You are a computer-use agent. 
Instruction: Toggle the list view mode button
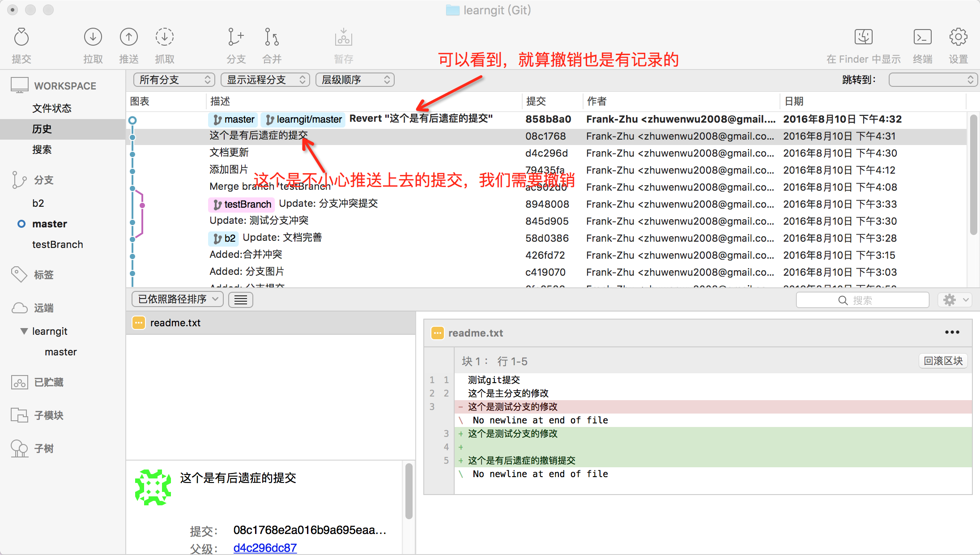coord(241,299)
